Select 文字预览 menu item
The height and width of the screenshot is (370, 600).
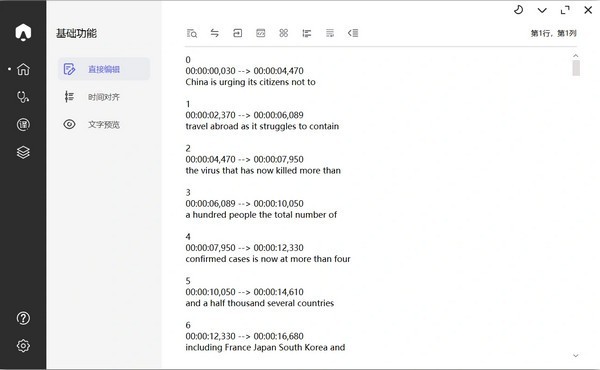click(104, 124)
